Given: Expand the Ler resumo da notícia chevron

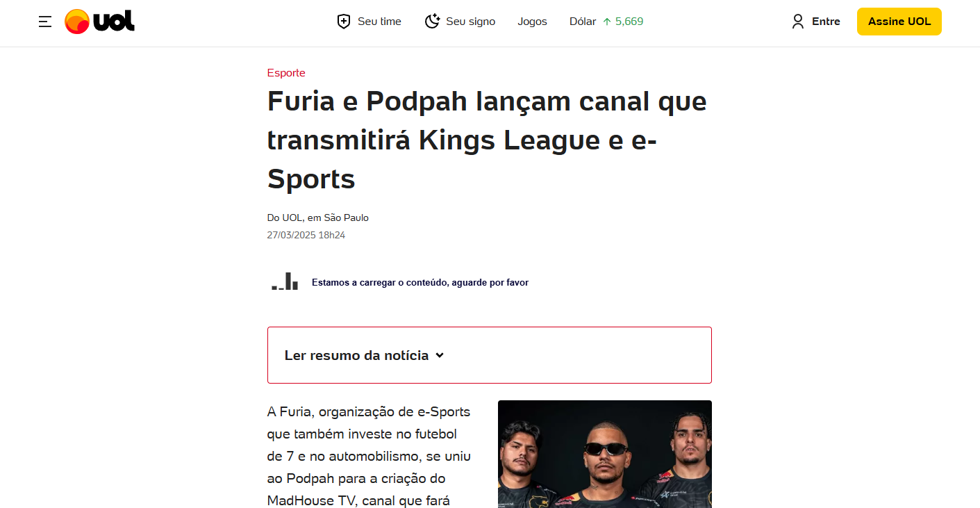Looking at the screenshot, I should (439, 355).
